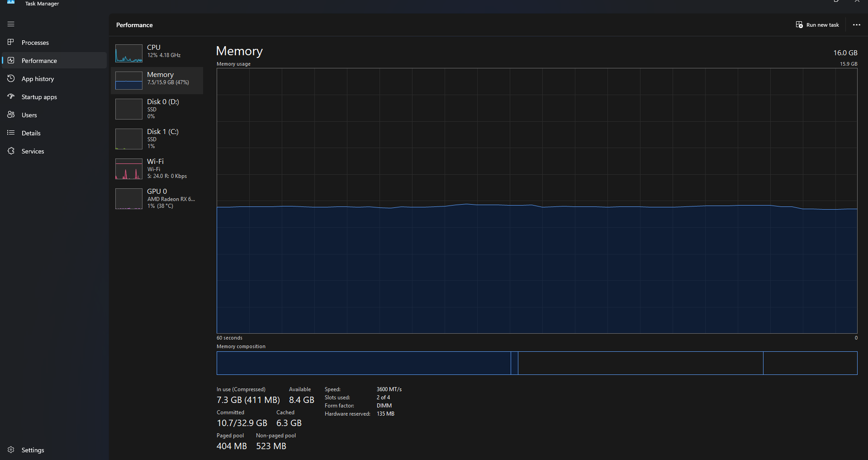
Task: Click the Speed 3600 MT/s value
Action: tap(389, 389)
